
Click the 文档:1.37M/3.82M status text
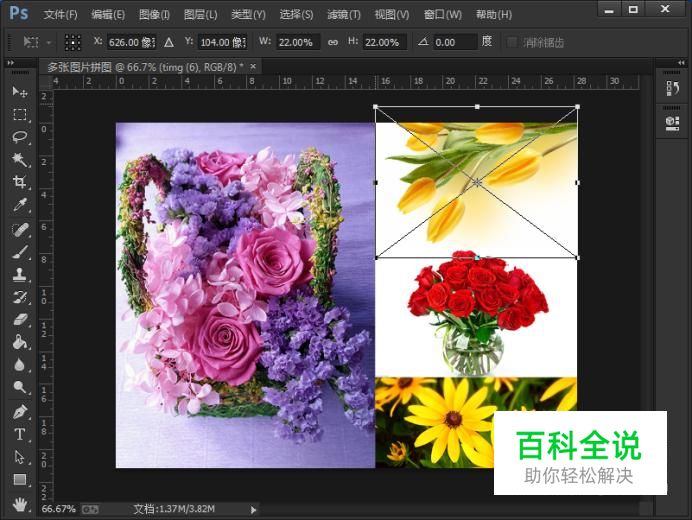[174, 509]
